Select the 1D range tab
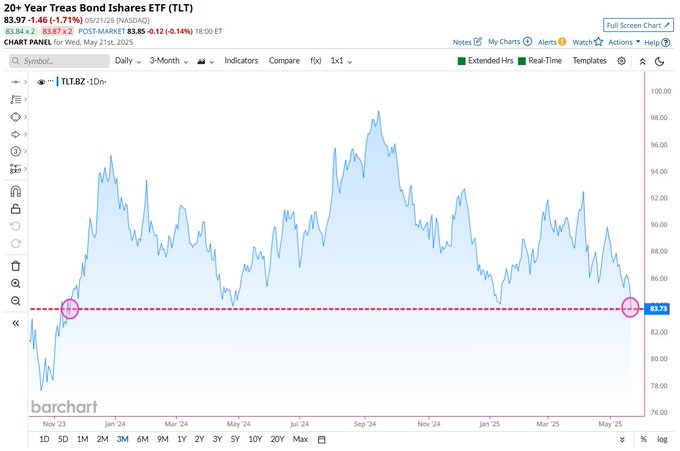This screenshot has width=680, height=451. coord(44,439)
